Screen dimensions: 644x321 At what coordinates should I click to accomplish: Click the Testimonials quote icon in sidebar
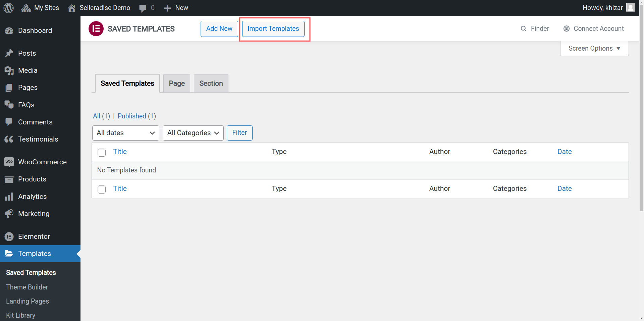coord(9,139)
